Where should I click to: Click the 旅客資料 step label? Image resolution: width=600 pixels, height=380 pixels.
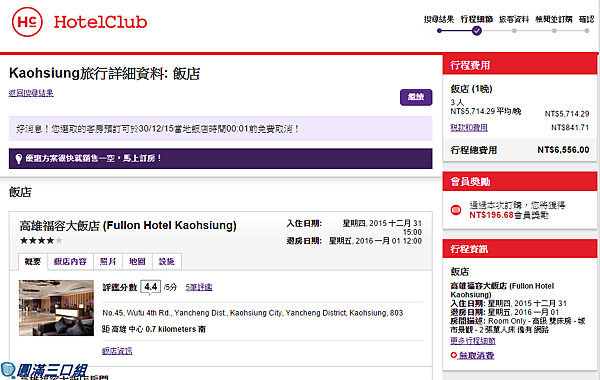coord(514,19)
